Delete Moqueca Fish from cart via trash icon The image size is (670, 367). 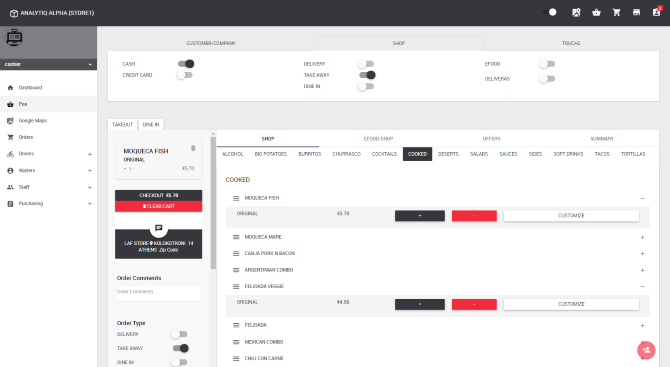pyautogui.click(x=193, y=148)
